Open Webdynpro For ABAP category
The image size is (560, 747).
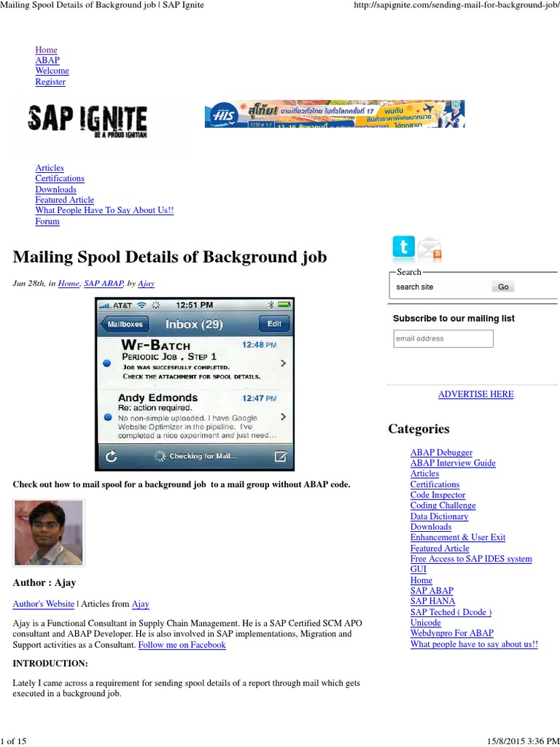coord(452,633)
